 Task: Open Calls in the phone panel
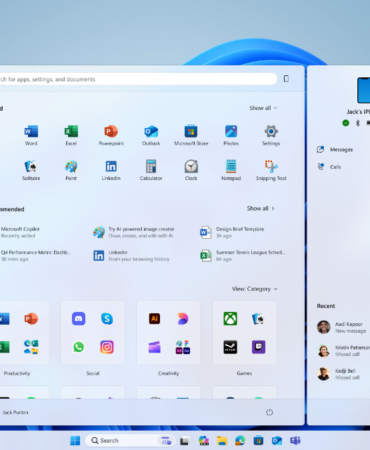click(x=329, y=167)
